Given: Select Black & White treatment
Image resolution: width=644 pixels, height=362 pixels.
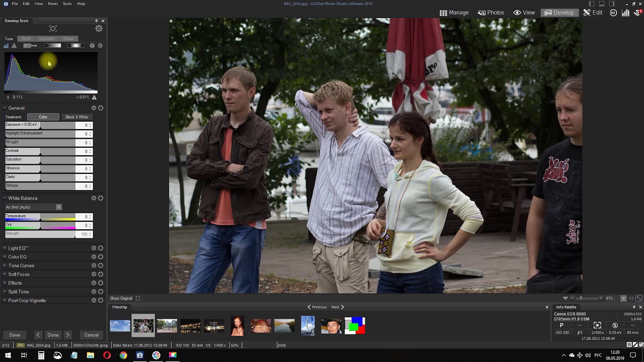Looking at the screenshot, I should coord(76,117).
